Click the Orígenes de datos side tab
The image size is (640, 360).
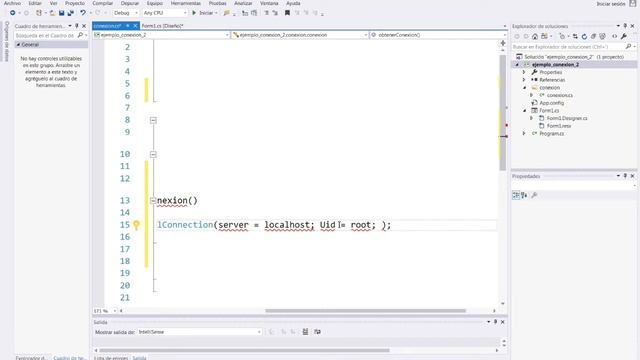[6, 41]
